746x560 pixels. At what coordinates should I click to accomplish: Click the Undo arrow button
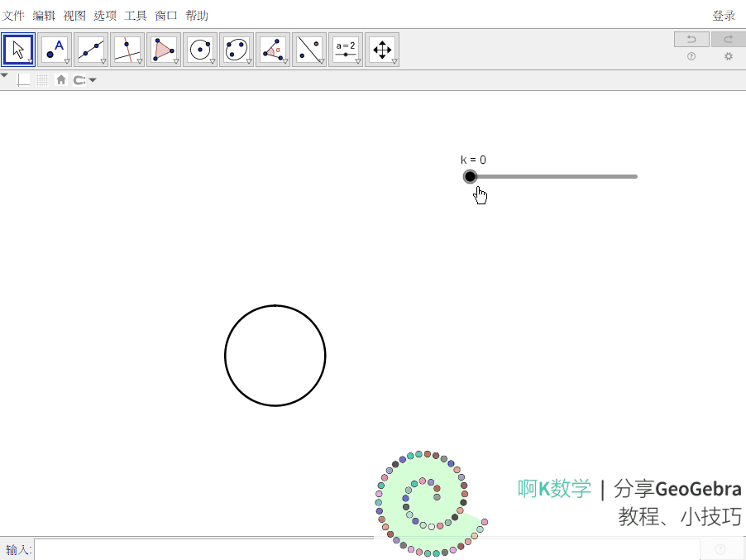point(691,40)
